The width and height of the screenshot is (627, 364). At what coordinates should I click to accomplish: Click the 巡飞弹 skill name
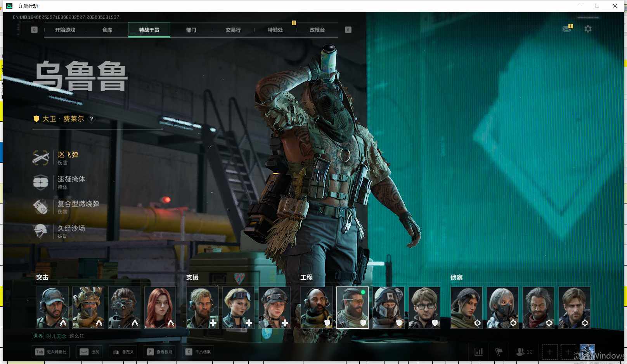(x=68, y=155)
